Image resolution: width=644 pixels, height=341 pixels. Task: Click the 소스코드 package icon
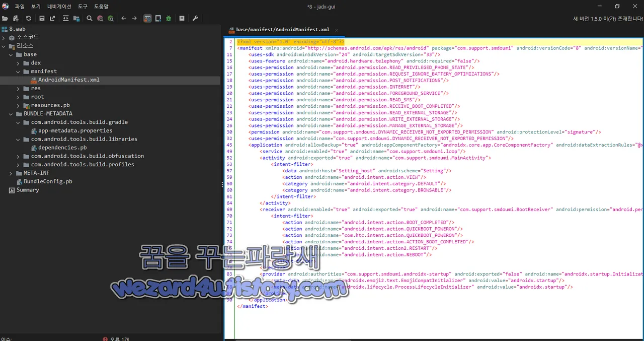(12, 37)
